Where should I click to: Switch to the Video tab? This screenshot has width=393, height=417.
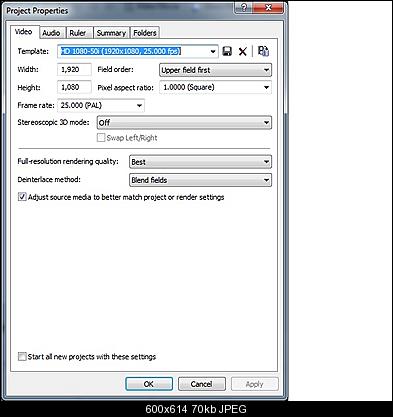click(x=24, y=32)
